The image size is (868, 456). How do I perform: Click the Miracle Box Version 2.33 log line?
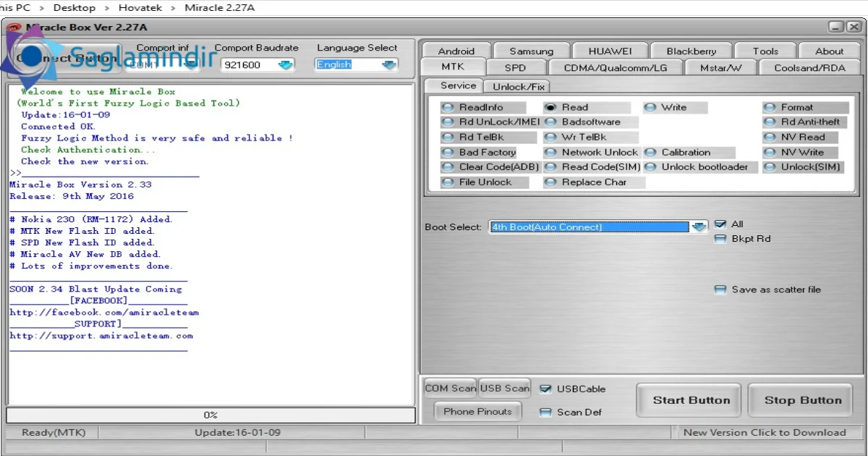(x=80, y=185)
